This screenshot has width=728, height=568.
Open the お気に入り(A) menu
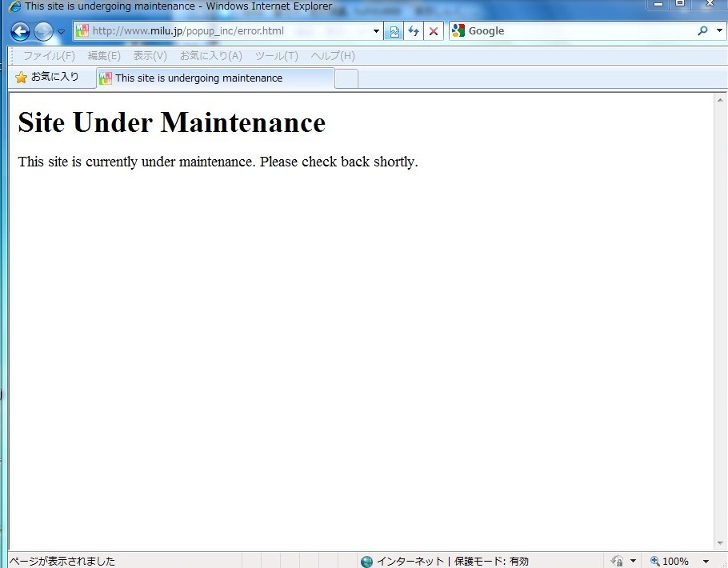click(210, 56)
